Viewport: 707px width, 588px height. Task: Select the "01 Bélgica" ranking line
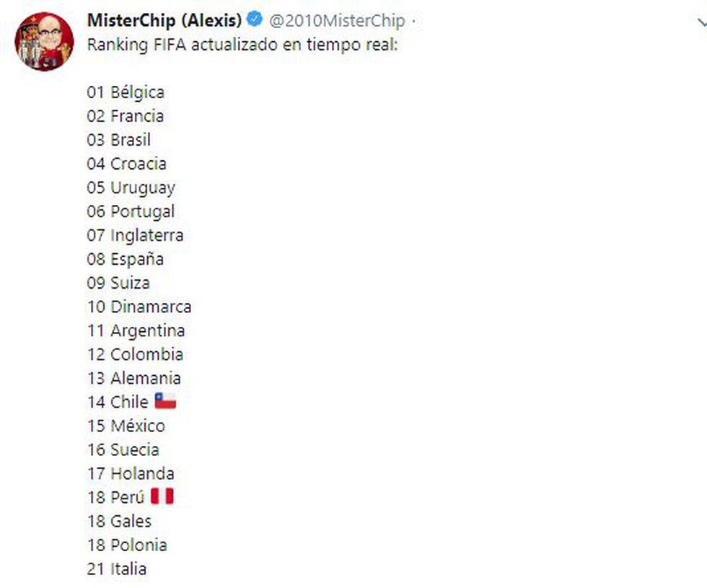point(126,92)
